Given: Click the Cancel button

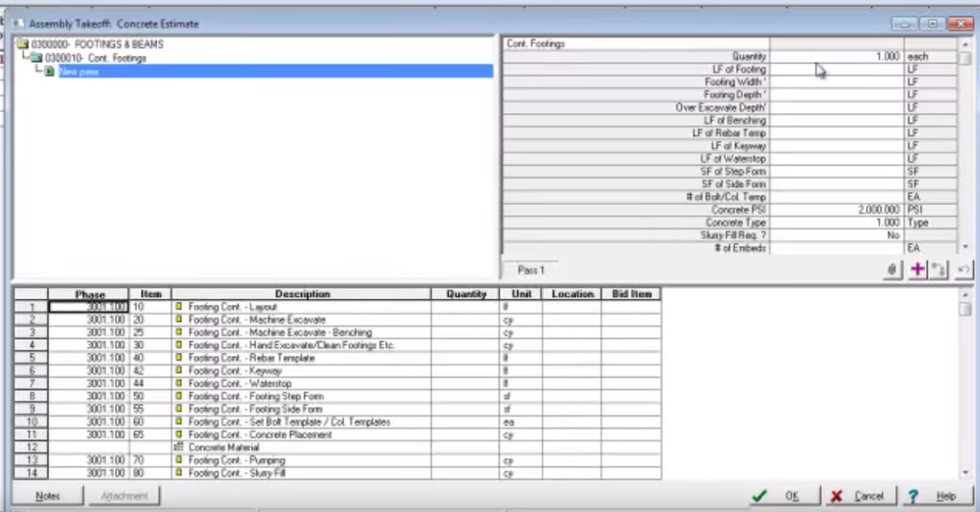Looking at the screenshot, I should coord(860,495).
